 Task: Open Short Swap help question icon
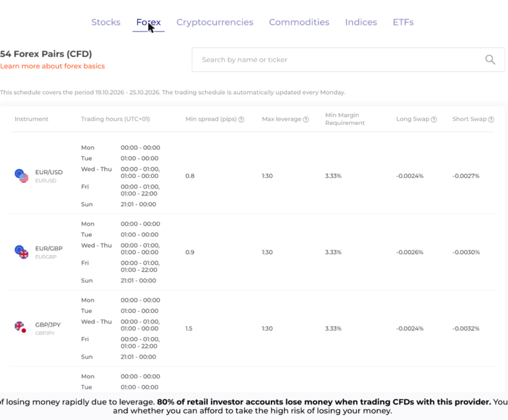coord(491,120)
